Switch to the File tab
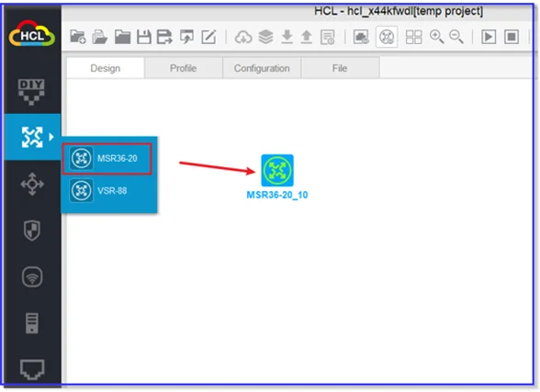 point(340,68)
